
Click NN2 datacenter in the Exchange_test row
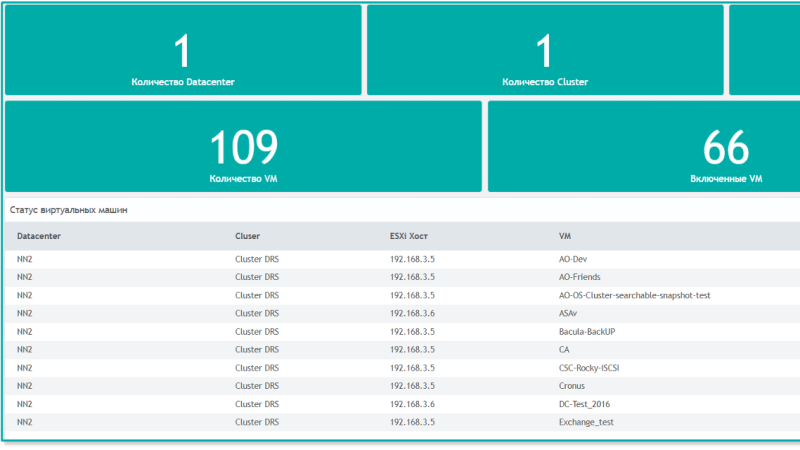tap(24, 422)
